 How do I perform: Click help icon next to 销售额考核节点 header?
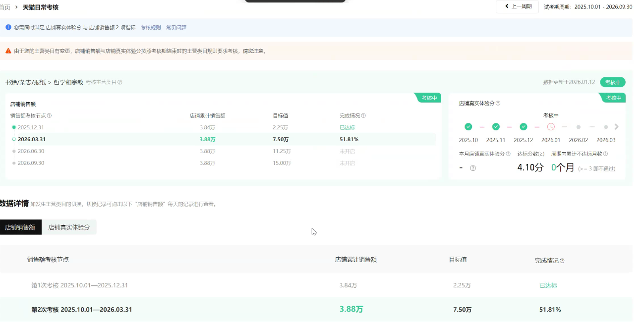[x=49, y=116]
